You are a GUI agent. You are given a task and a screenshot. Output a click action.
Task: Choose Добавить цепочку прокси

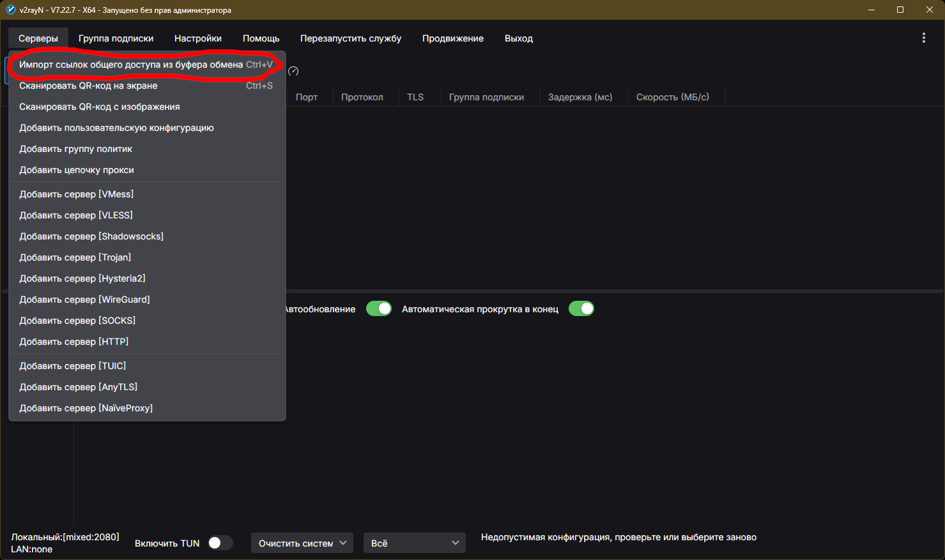coord(147,170)
